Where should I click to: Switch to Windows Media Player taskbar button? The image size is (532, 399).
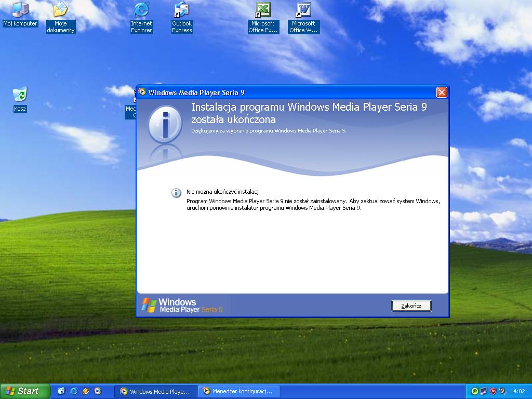[x=155, y=392]
